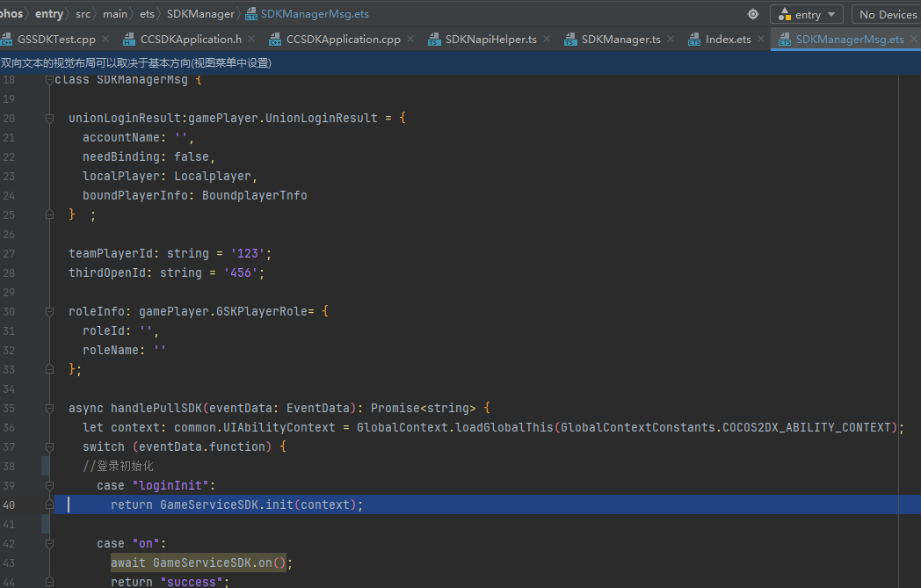Click on 'teamPlayerId' variable
Screen dimensions: 921x588
coord(111,254)
